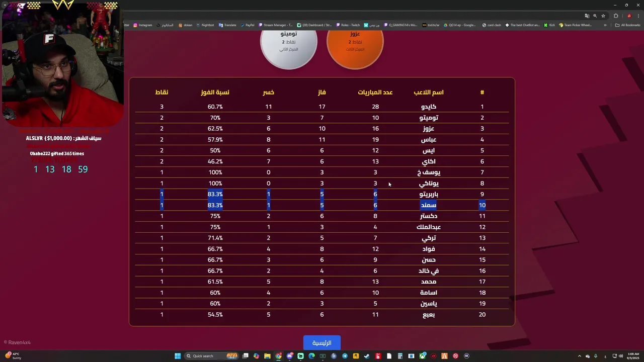Open the Kick bookmark
Image resolution: width=644 pixels, height=362 pixels.
[x=549, y=25]
